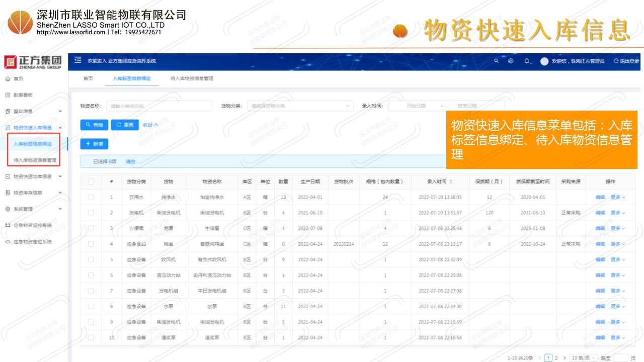Click the help icon beside the bell
644x362 pixels.
511,61
